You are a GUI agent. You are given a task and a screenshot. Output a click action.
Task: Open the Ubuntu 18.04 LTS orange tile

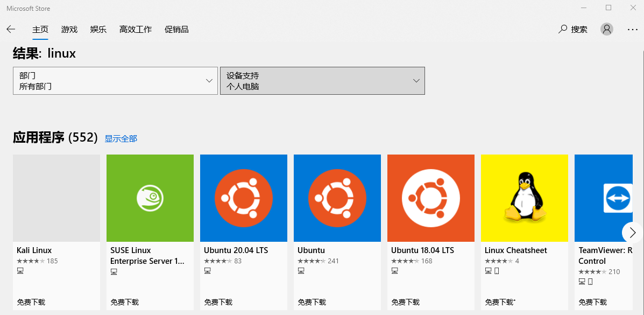click(x=431, y=198)
